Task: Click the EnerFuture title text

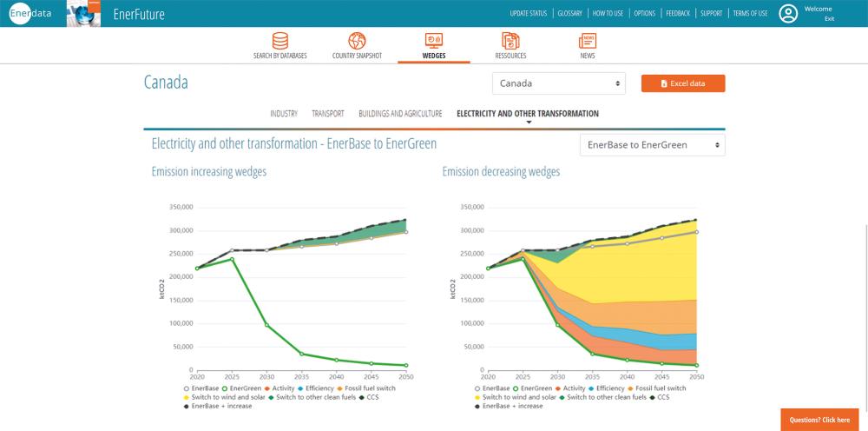Action: tap(139, 15)
